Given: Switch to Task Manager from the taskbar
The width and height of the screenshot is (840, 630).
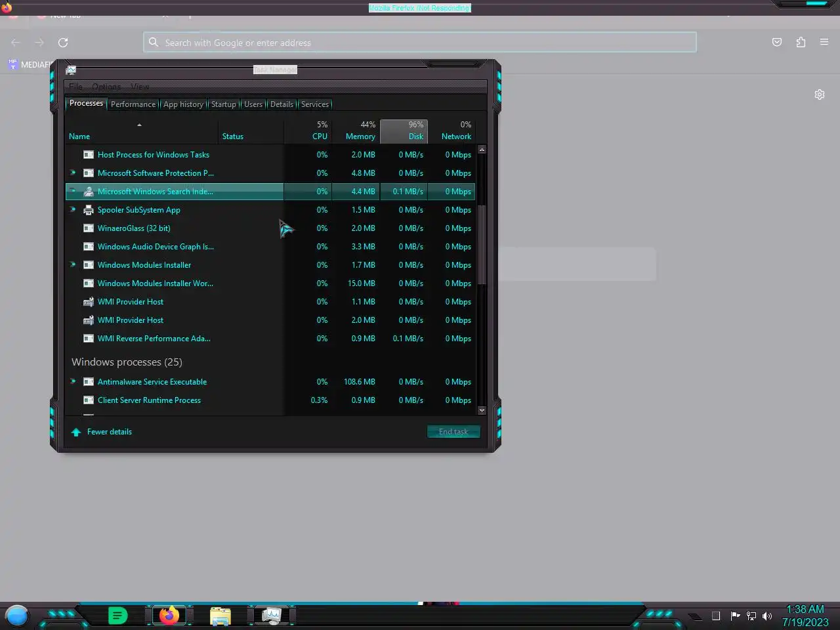Looking at the screenshot, I should click(x=271, y=616).
